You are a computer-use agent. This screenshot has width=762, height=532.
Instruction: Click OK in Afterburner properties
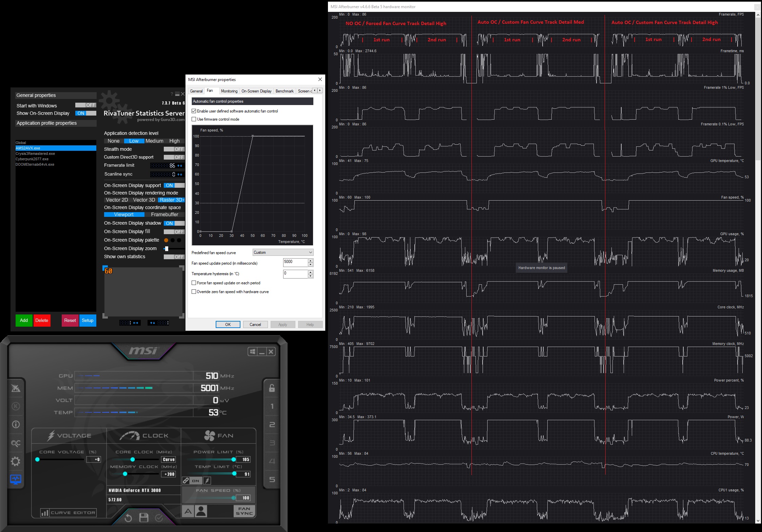(x=228, y=325)
